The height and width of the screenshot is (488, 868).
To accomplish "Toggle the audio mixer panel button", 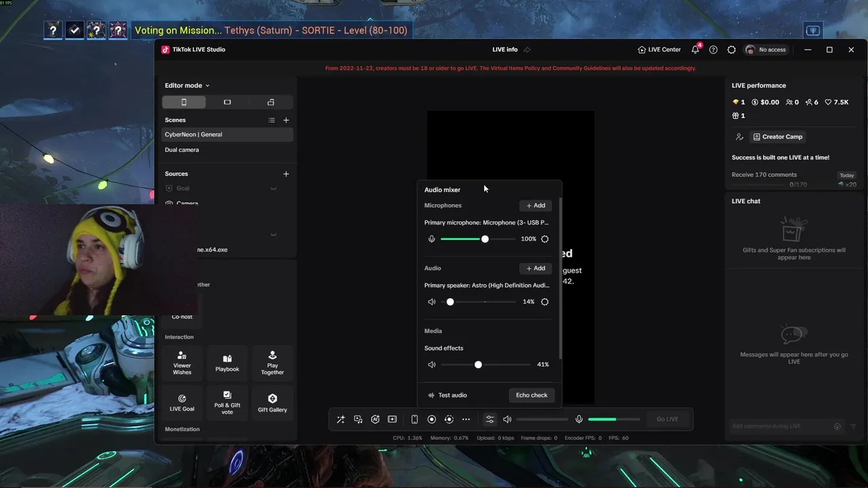I will pyautogui.click(x=490, y=420).
